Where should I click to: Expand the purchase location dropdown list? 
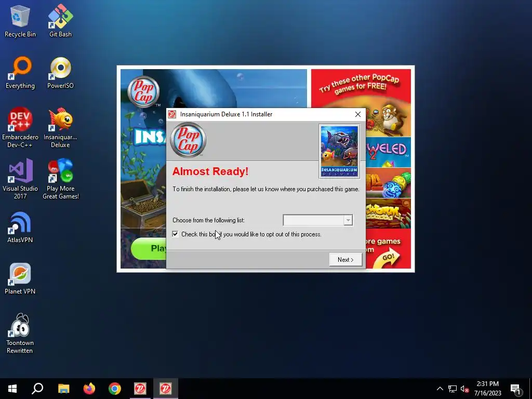pyautogui.click(x=348, y=220)
